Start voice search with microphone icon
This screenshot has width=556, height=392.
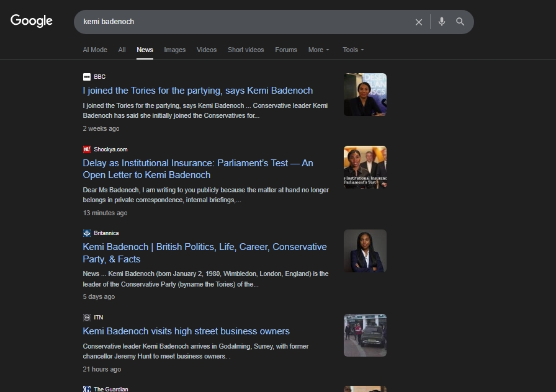441,22
